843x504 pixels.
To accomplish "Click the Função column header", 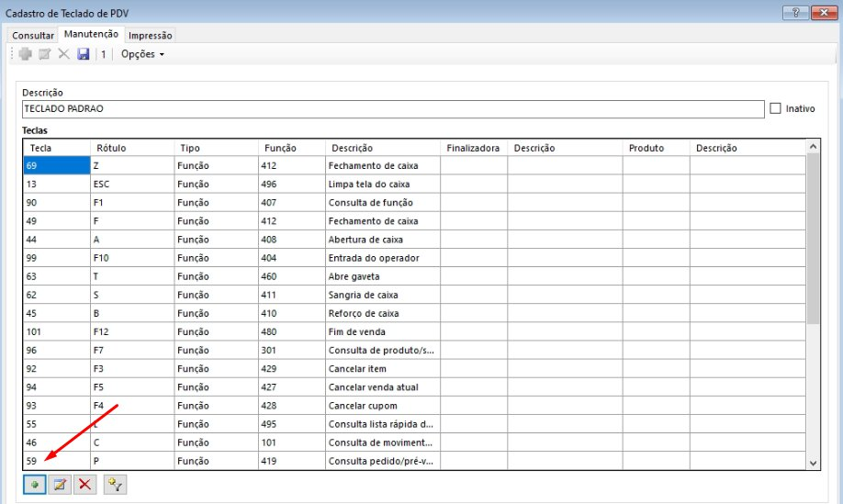I will point(291,148).
